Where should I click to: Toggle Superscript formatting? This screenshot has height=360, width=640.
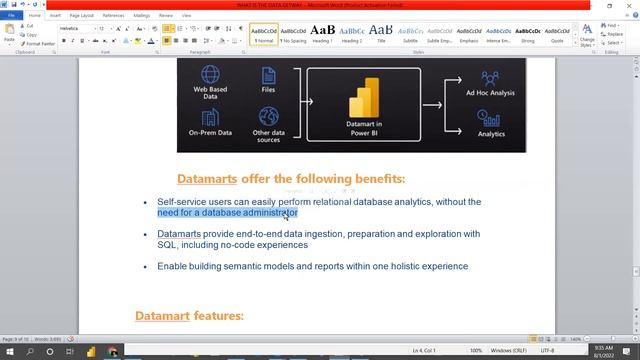(x=114, y=41)
